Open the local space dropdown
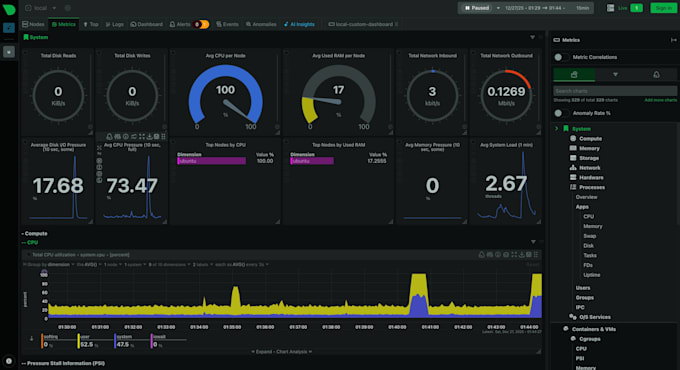680x370 pixels. coord(41,8)
